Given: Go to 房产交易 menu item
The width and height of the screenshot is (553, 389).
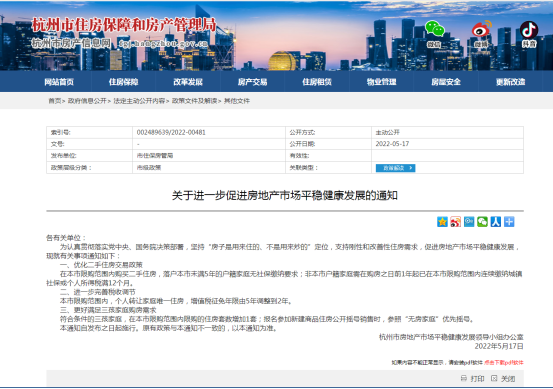Looking at the screenshot, I should [x=253, y=82].
